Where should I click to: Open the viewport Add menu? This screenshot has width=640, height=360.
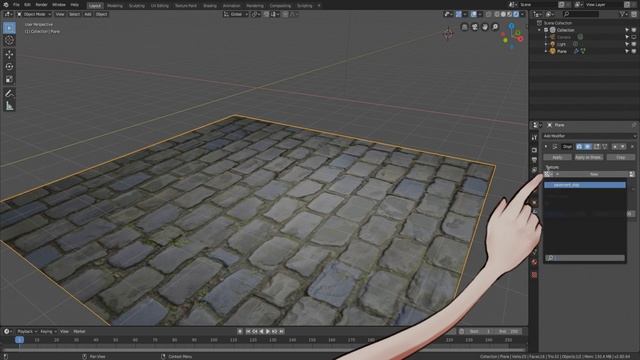coord(88,14)
